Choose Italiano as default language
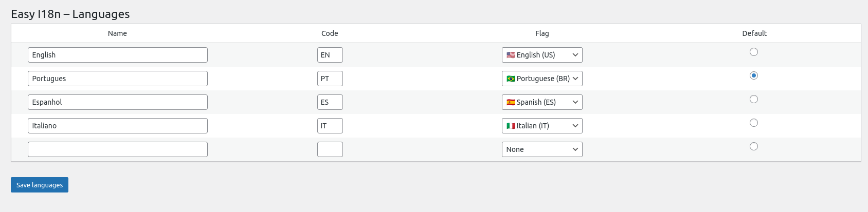The width and height of the screenshot is (868, 212). pos(754,123)
